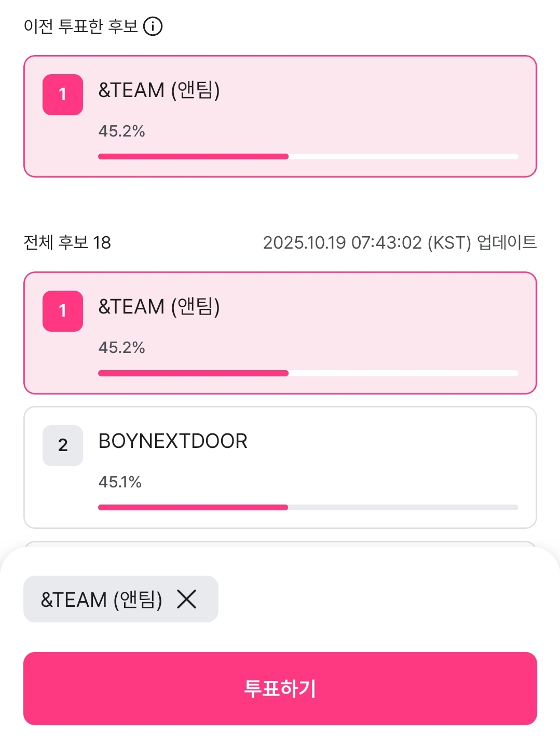Viewport: 560px width, 748px height.
Task: Click BOYNEXTDOOR's pink vote progress bar
Action: [193, 507]
